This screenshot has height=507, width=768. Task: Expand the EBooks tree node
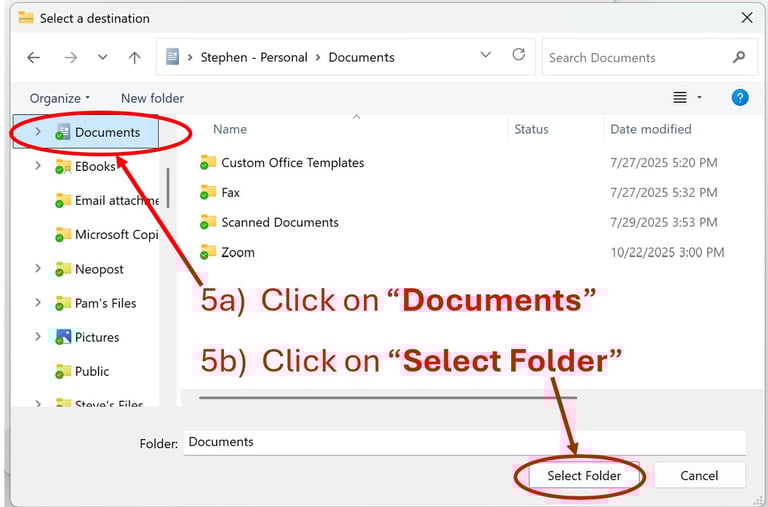pos(38,166)
